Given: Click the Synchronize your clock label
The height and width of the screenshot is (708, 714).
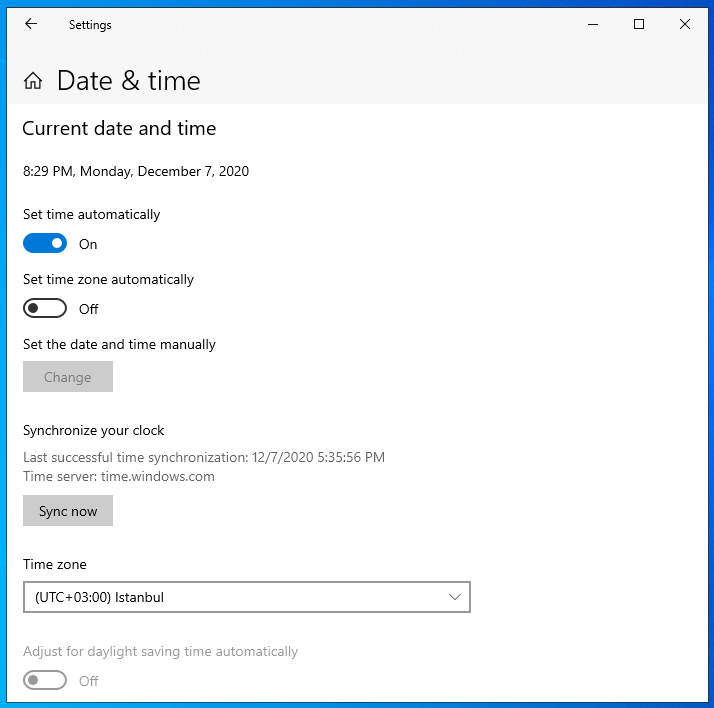Looking at the screenshot, I should click(93, 431).
